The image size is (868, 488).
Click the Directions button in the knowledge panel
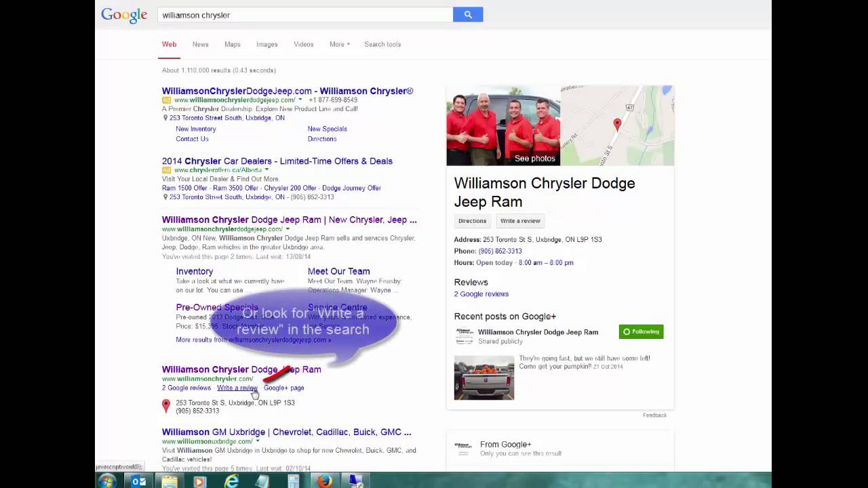coord(472,221)
